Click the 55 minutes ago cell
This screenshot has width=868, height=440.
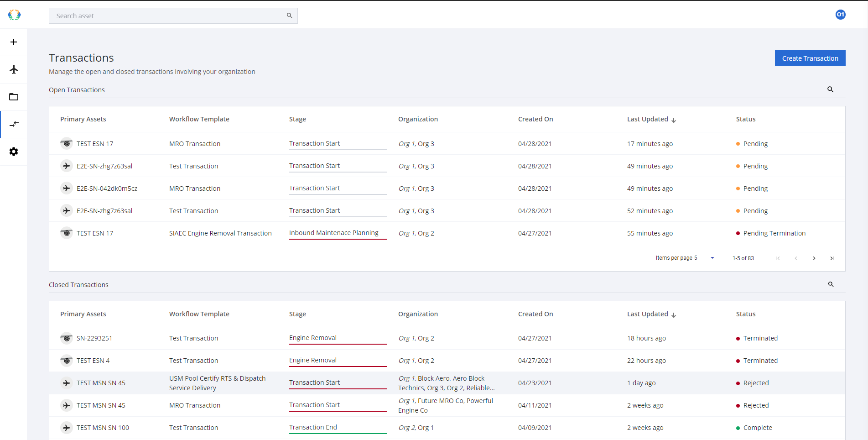pyautogui.click(x=650, y=233)
